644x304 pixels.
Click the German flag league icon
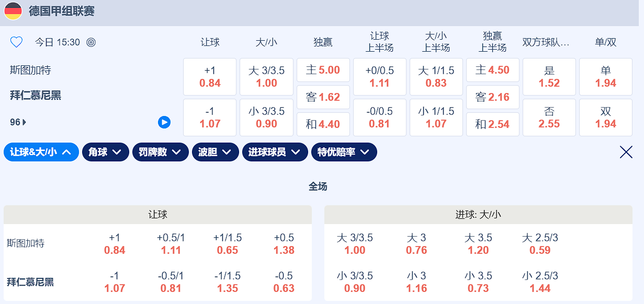click(13, 11)
